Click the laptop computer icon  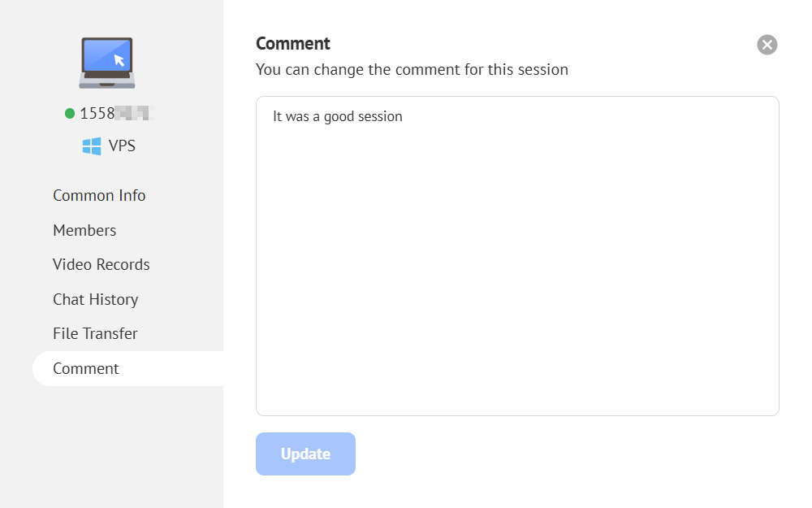tap(107, 63)
